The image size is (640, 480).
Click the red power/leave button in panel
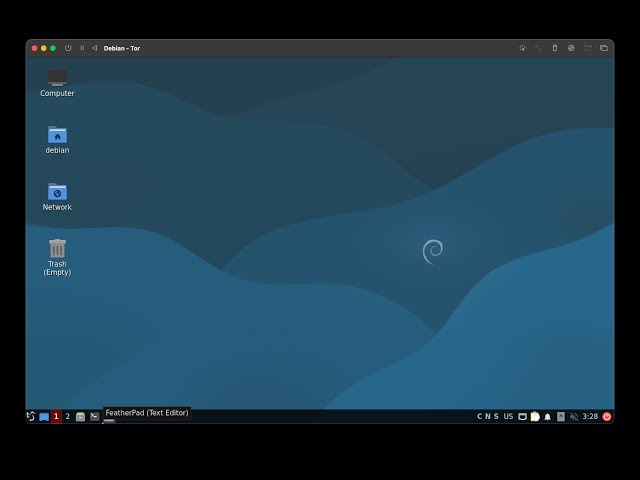coord(607,416)
